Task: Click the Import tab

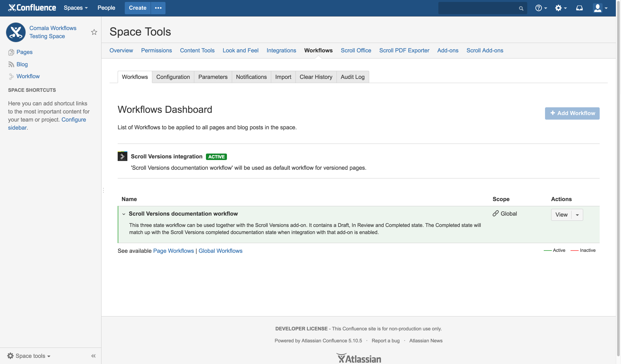Action: click(283, 77)
